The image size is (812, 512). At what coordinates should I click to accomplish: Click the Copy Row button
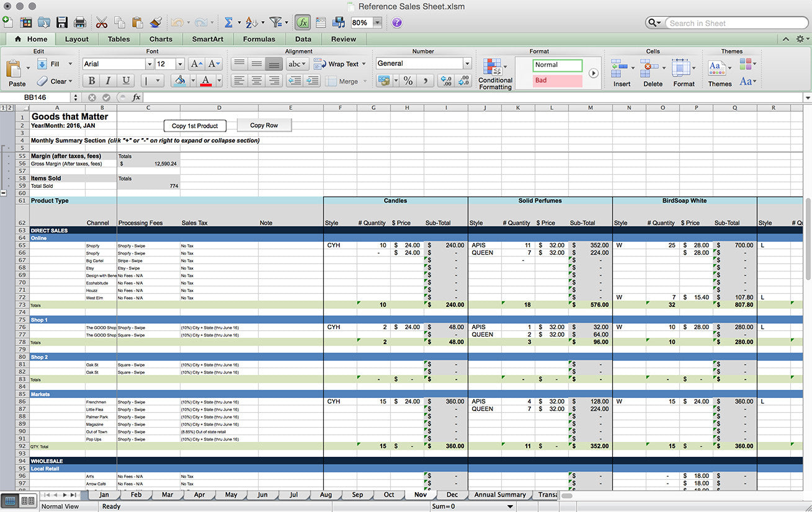click(x=264, y=125)
